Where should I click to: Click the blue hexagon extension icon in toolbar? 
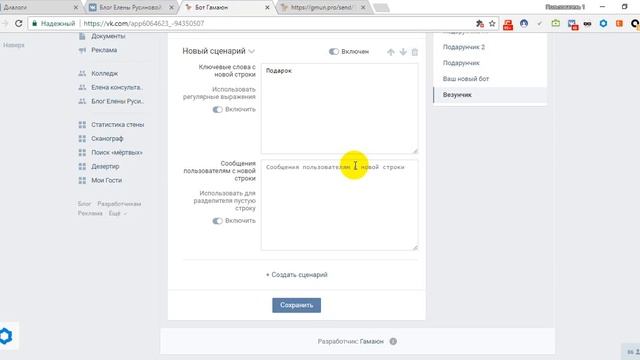603,24
